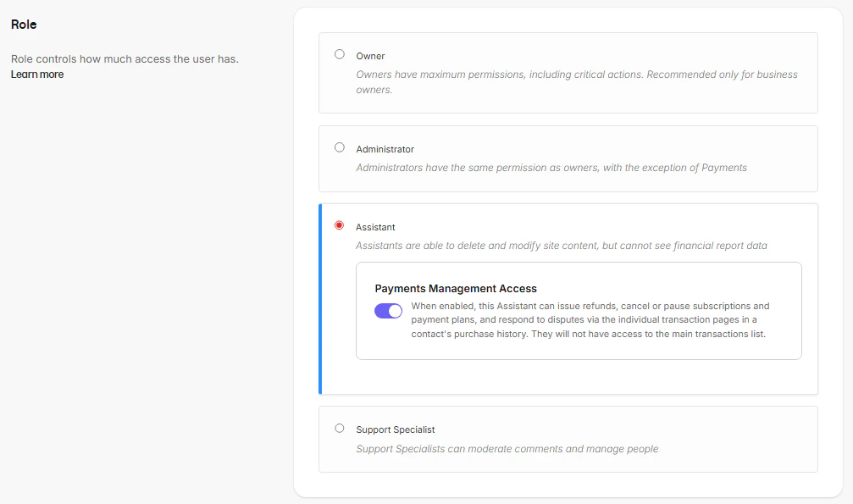Image resolution: width=853 pixels, height=504 pixels.
Task: Click the Role heading label
Action: (24, 25)
